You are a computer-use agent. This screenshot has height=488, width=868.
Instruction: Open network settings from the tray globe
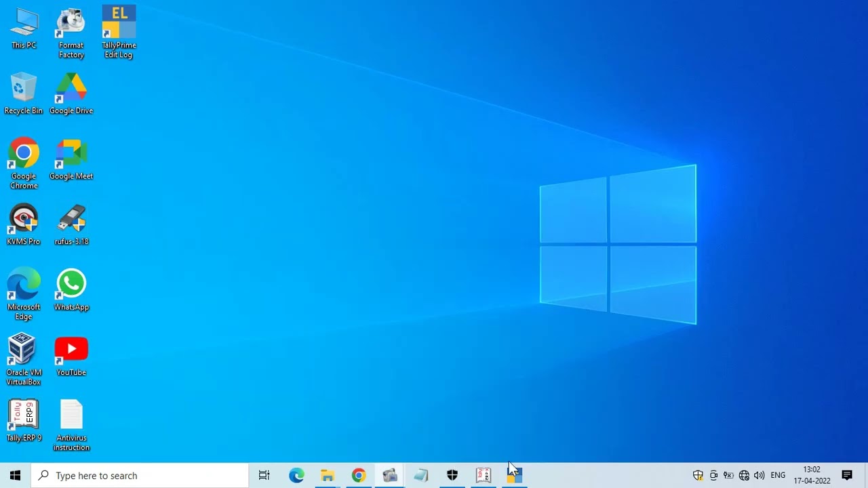744,475
